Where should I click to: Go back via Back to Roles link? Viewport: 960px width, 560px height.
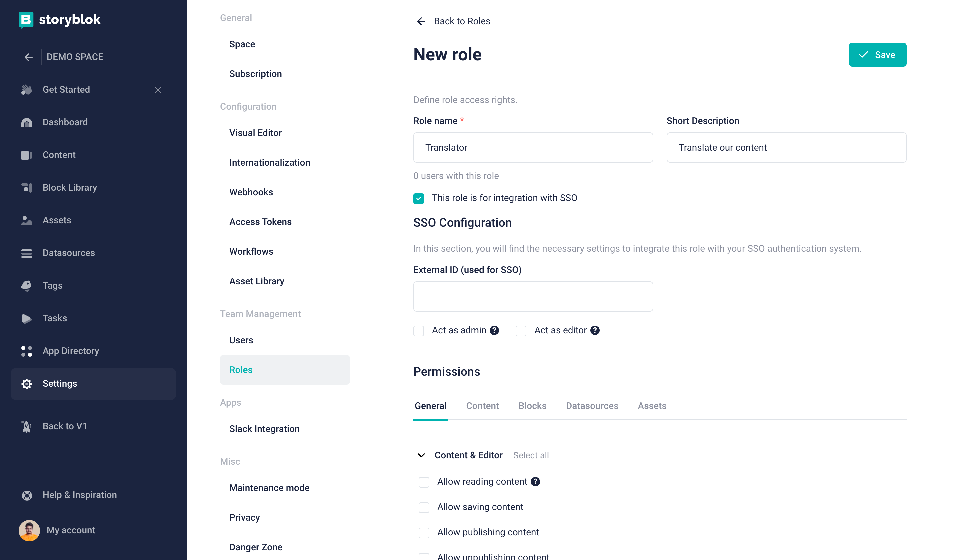point(462,21)
